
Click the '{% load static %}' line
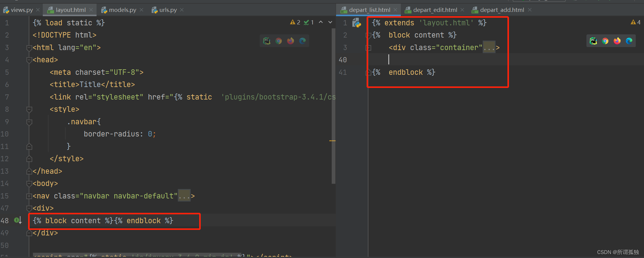69,23
